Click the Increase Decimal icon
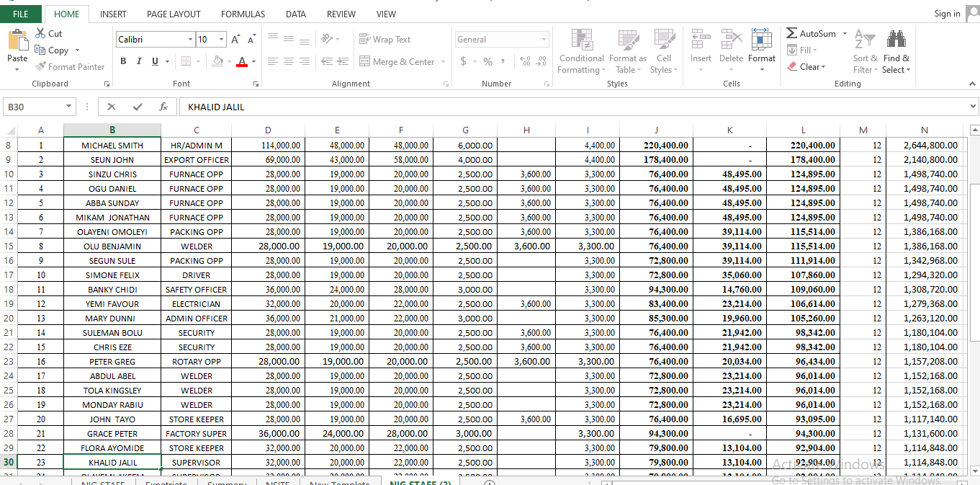 524,62
